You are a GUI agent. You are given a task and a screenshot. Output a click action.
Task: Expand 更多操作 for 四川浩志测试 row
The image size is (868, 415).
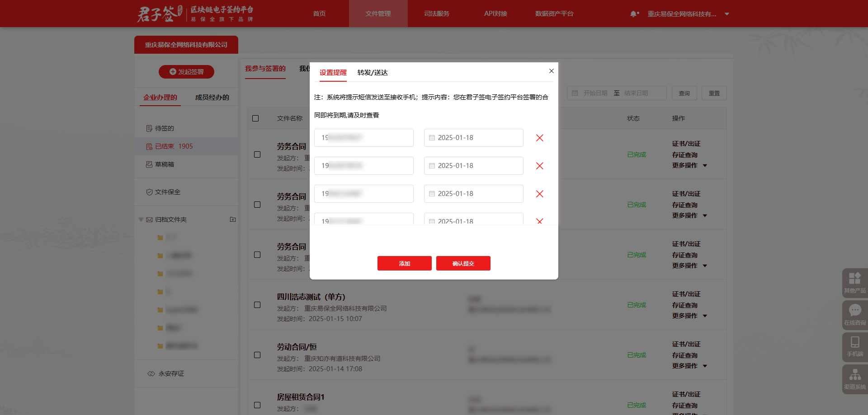click(x=705, y=316)
